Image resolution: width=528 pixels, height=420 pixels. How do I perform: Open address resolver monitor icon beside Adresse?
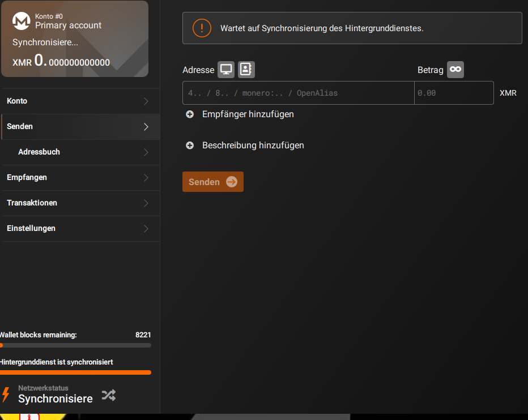point(226,70)
